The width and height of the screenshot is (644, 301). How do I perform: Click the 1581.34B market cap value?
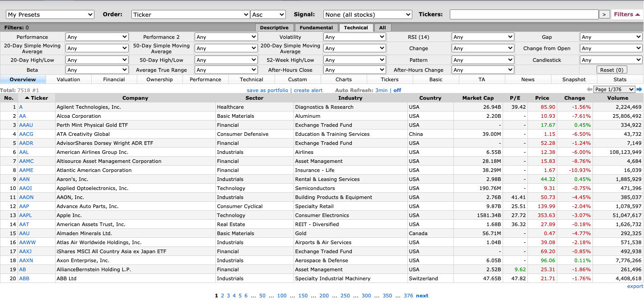coord(489,215)
